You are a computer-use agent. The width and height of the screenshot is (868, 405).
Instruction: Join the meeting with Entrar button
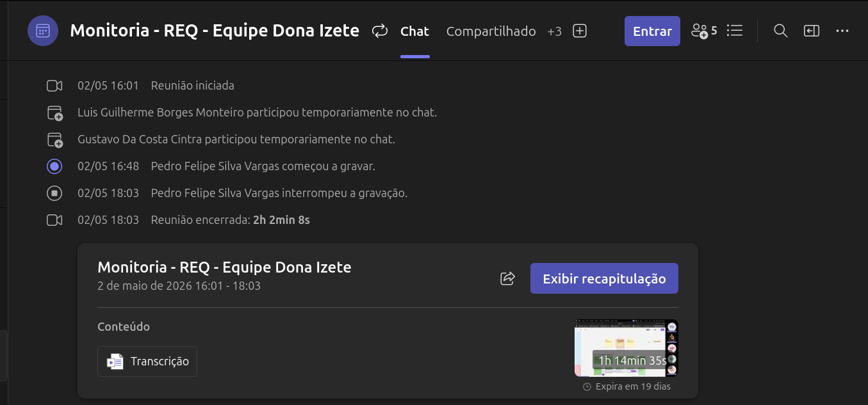[x=652, y=31]
